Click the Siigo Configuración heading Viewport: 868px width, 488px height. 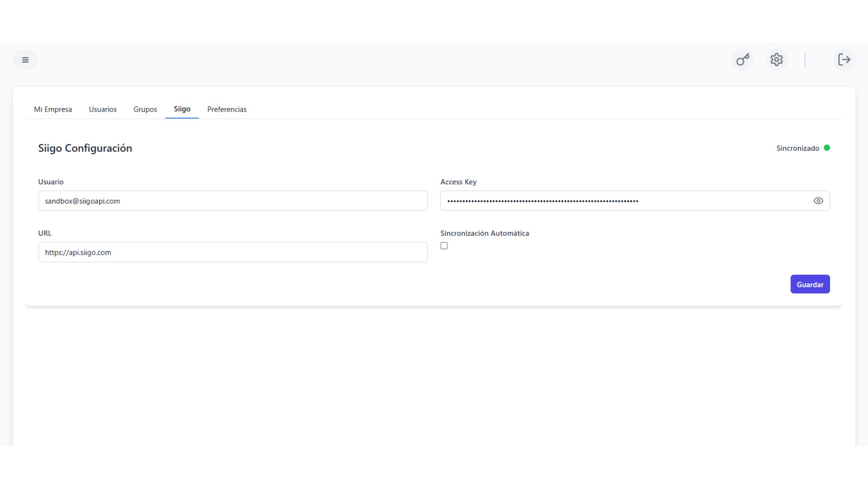point(85,148)
